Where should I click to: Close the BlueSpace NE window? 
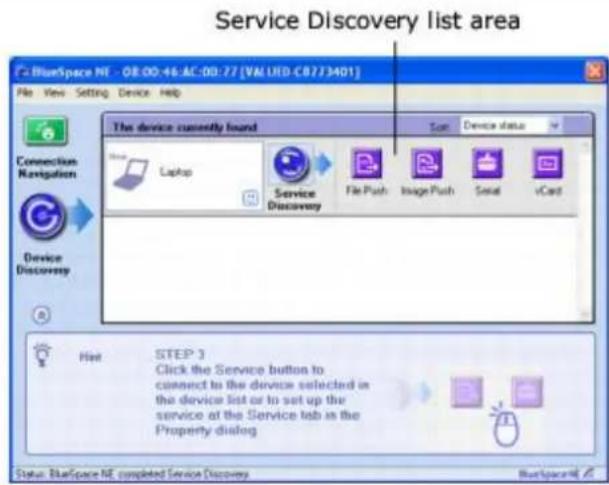click(594, 71)
